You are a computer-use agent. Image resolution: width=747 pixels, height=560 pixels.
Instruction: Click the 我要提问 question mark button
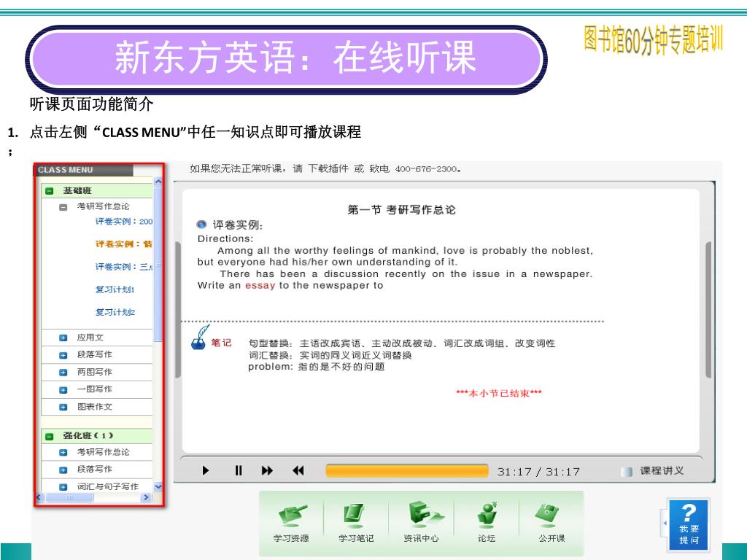click(689, 524)
